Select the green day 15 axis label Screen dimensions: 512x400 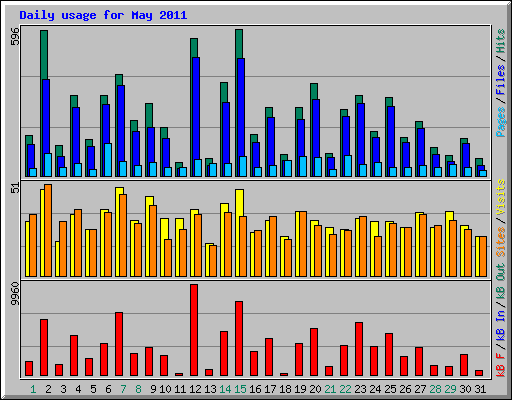240,389
